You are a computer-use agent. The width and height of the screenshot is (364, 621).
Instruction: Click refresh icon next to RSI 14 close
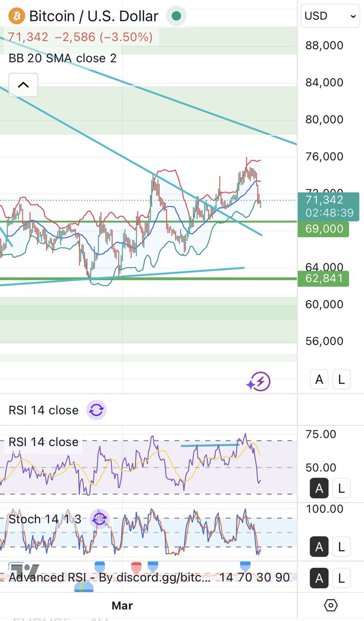coord(96,410)
